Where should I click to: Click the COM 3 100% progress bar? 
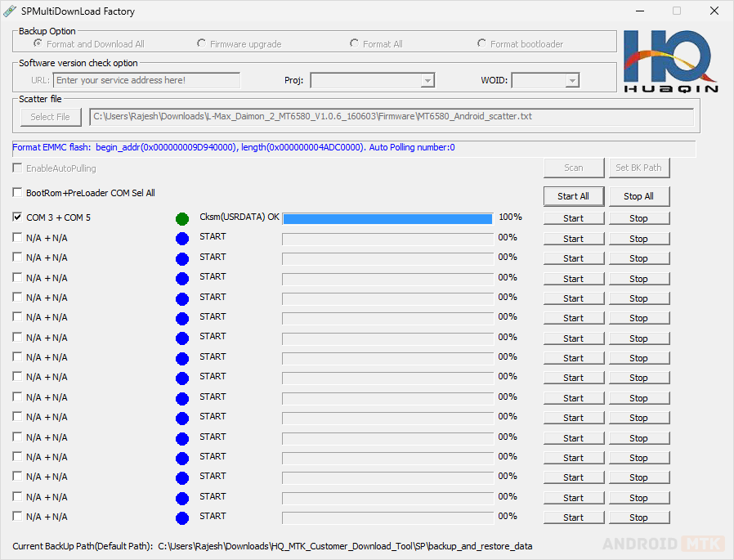(x=387, y=218)
